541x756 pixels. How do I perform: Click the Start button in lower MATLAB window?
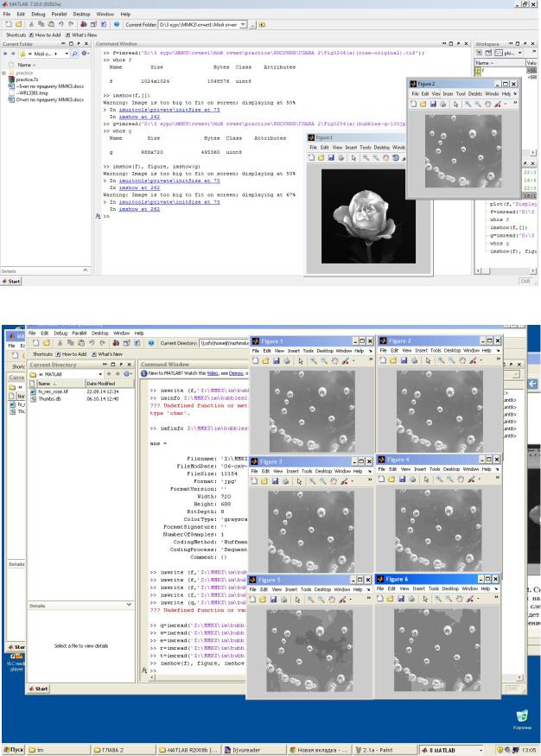(x=38, y=689)
